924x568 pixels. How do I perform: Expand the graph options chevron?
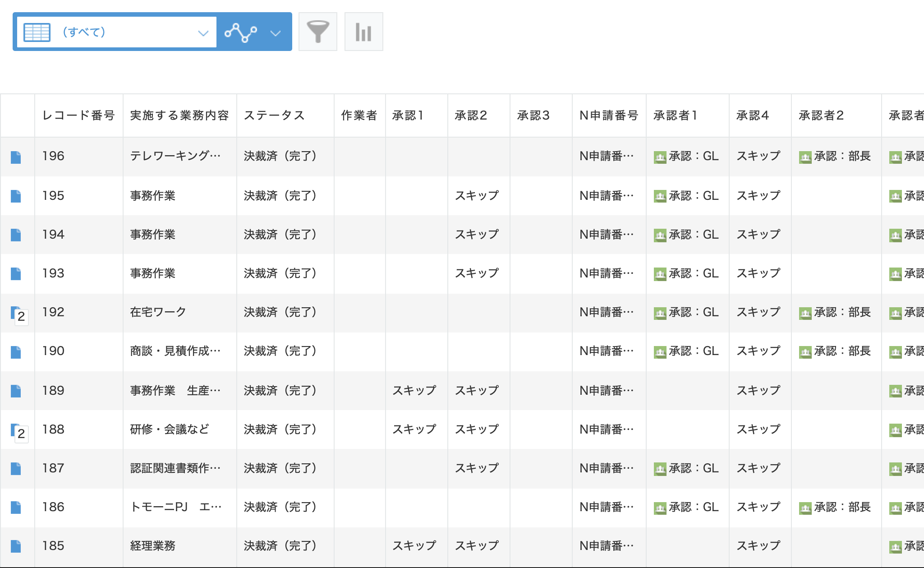(275, 33)
